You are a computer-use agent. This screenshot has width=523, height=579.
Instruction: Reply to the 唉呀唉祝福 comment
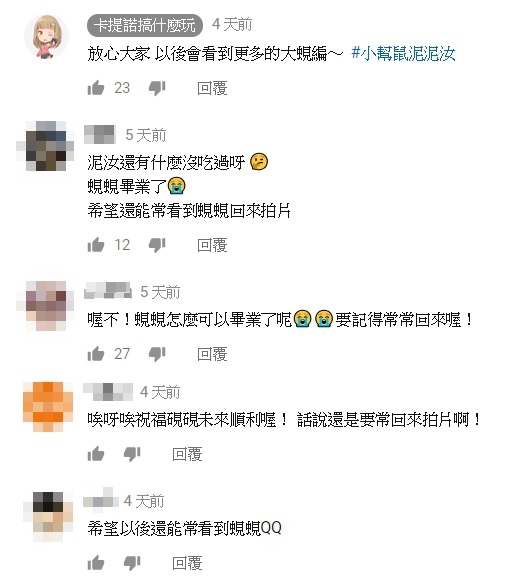[x=187, y=454]
